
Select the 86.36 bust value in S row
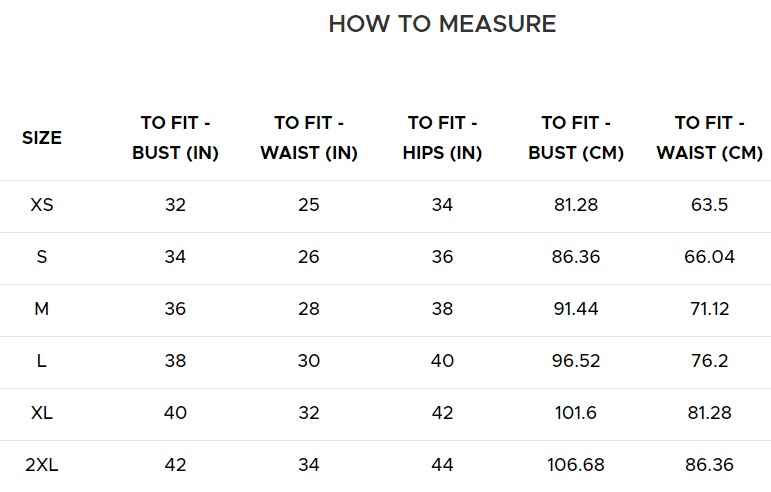click(575, 257)
